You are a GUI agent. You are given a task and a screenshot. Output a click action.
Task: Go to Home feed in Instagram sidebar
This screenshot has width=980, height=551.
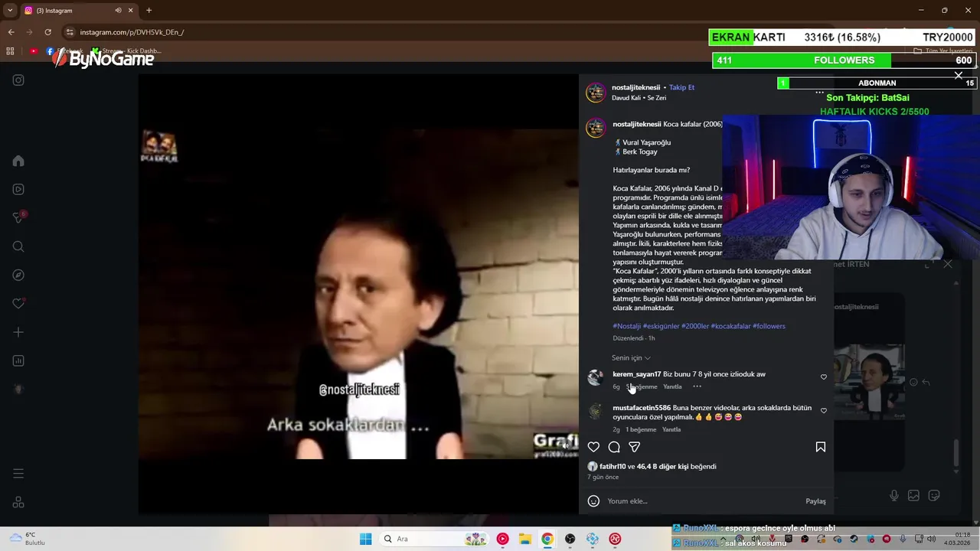(18, 161)
